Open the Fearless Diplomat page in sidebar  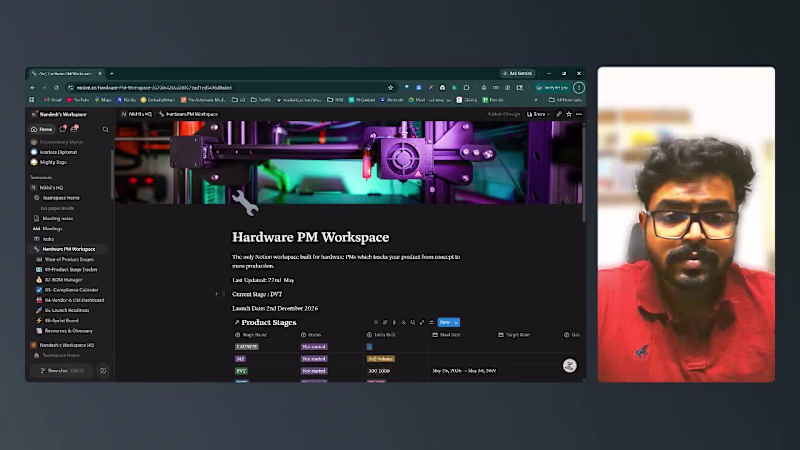tap(54, 152)
